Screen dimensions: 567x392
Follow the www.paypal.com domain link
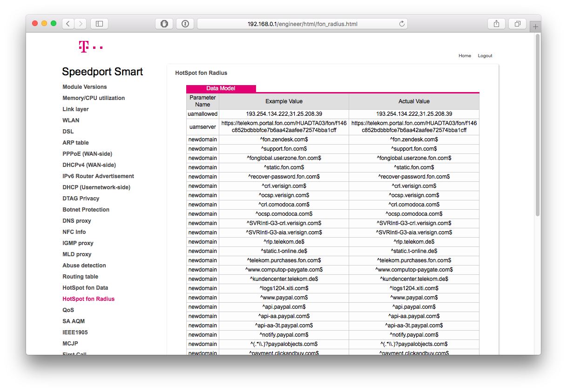pos(284,297)
